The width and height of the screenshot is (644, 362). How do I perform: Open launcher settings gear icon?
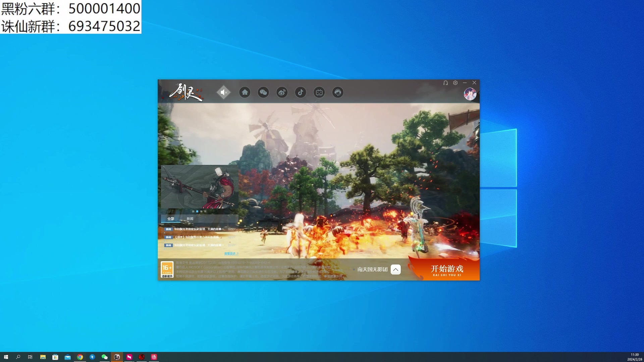pos(455,83)
